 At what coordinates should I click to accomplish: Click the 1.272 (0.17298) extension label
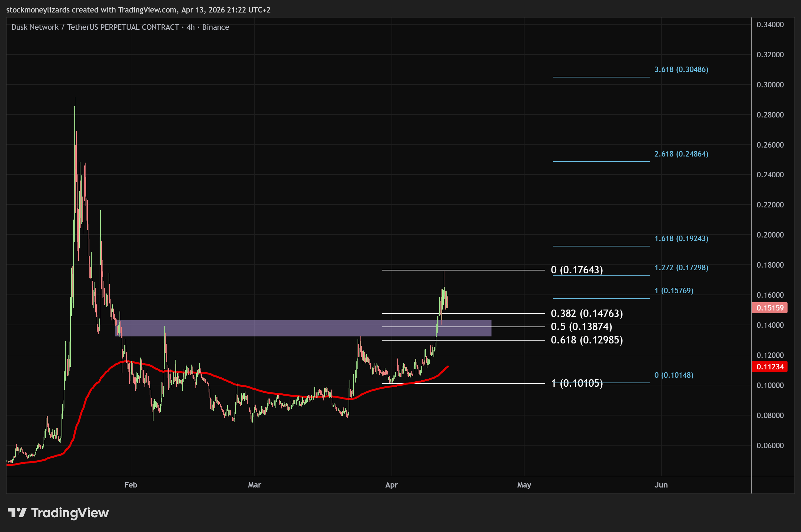pyautogui.click(x=681, y=268)
